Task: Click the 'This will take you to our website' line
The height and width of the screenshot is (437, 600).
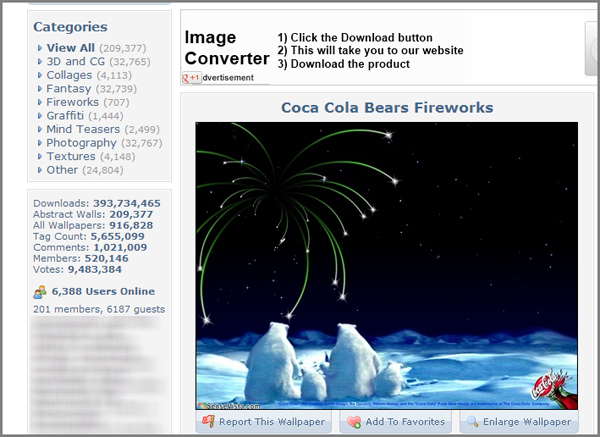Action: pos(370,51)
